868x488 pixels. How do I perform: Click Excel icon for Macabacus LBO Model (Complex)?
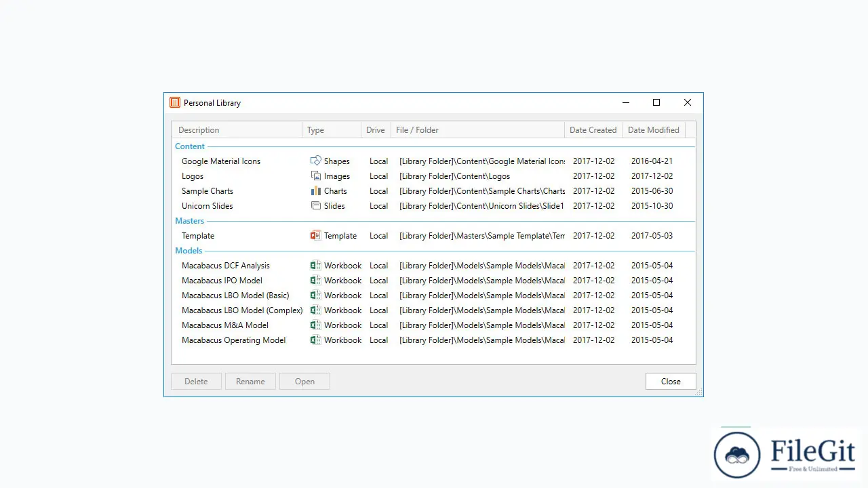(315, 310)
